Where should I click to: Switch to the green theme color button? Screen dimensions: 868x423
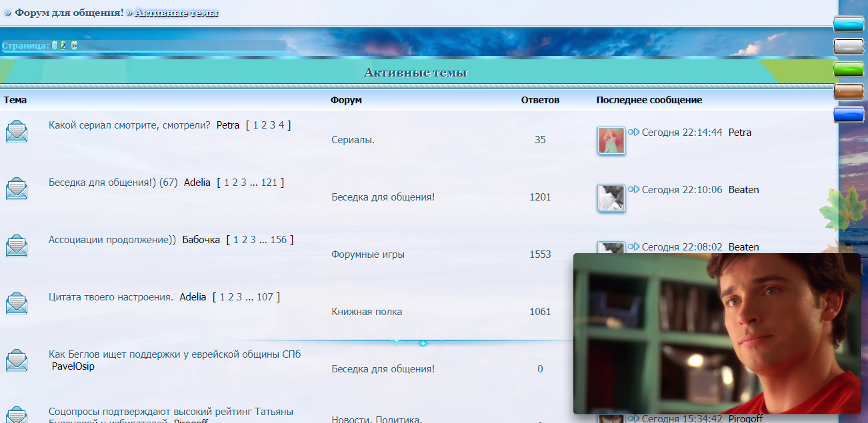coord(849,69)
